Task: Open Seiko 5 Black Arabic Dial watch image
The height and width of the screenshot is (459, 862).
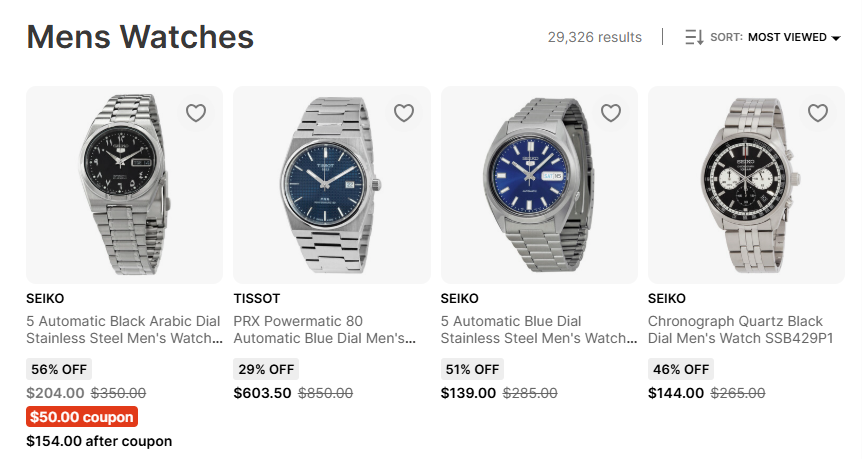Action: [x=124, y=185]
